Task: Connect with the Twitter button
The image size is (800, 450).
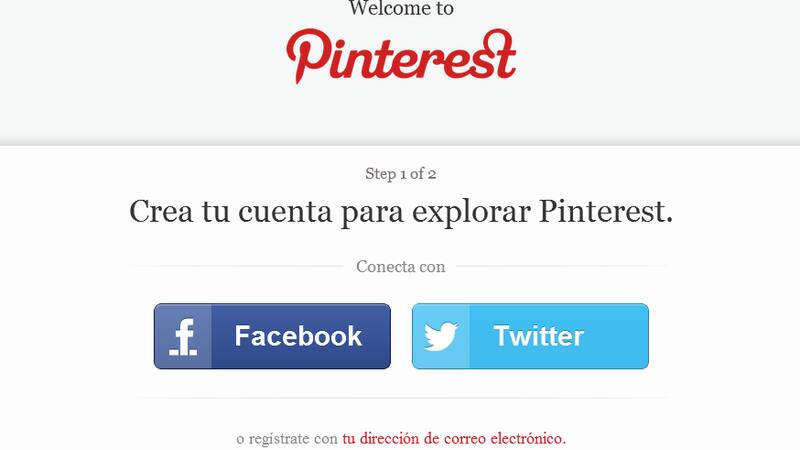Action: [x=531, y=336]
